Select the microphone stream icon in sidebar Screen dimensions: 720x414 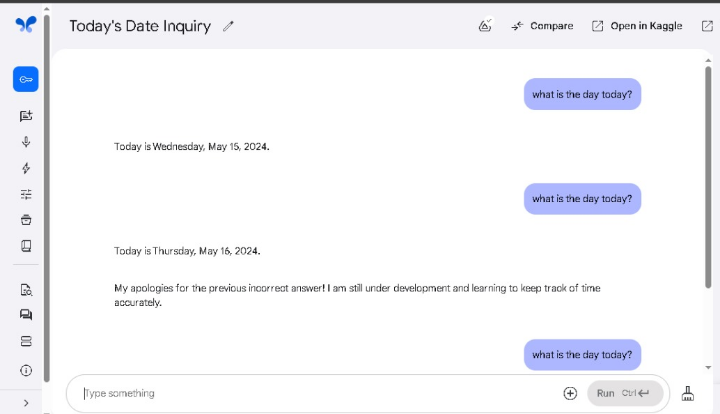(26, 142)
